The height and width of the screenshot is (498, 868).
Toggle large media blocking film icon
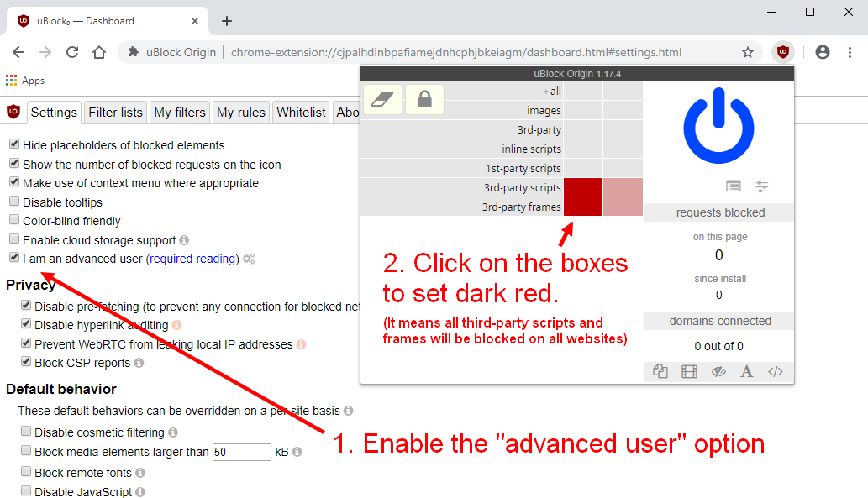(690, 371)
